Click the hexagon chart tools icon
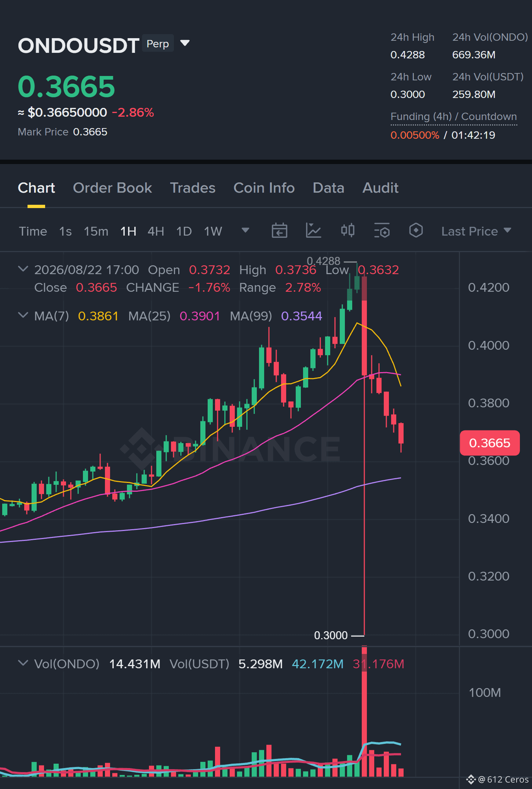Screen dimensions: 532x789 pos(416,231)
